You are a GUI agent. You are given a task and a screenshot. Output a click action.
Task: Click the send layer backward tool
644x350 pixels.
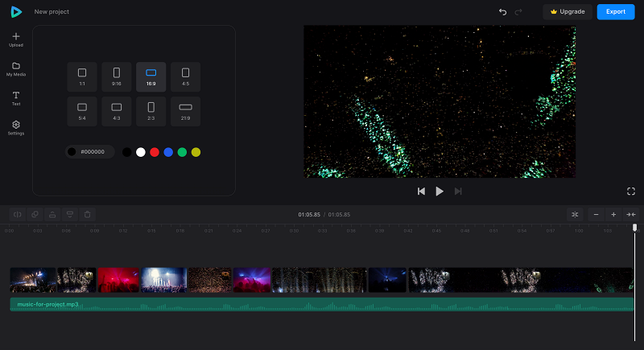[x=70, y=215]
